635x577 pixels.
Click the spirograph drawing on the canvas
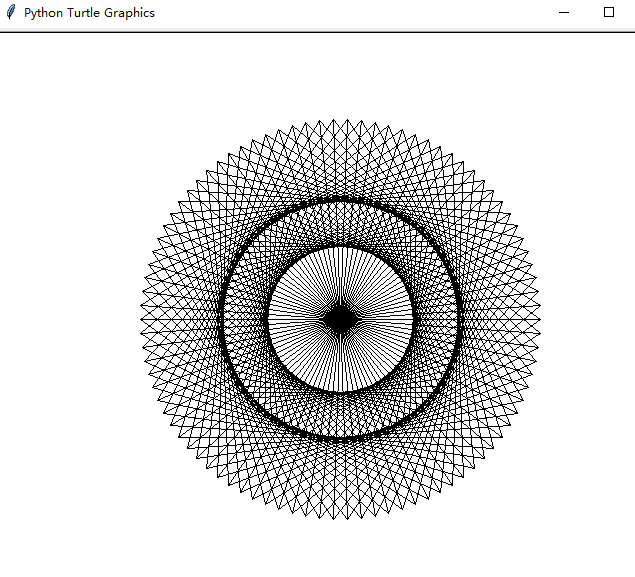pos(340,319)
